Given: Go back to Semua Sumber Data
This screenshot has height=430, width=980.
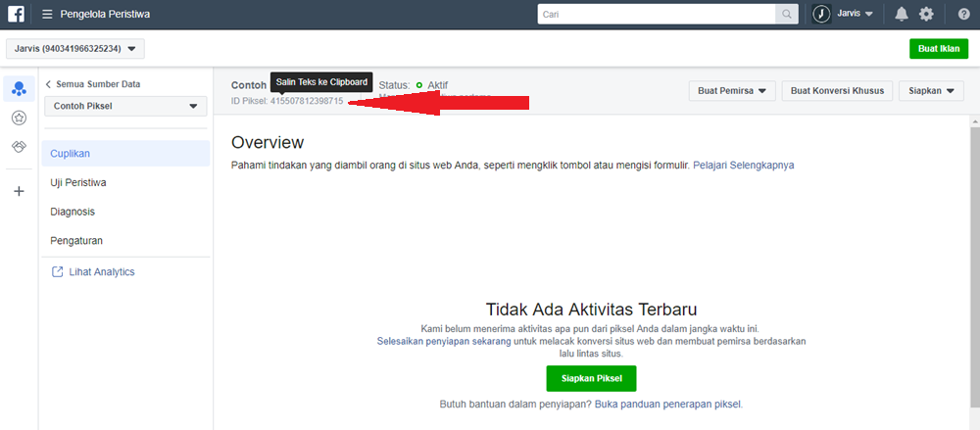Looking at the screenshot, I should coord(93,84).
